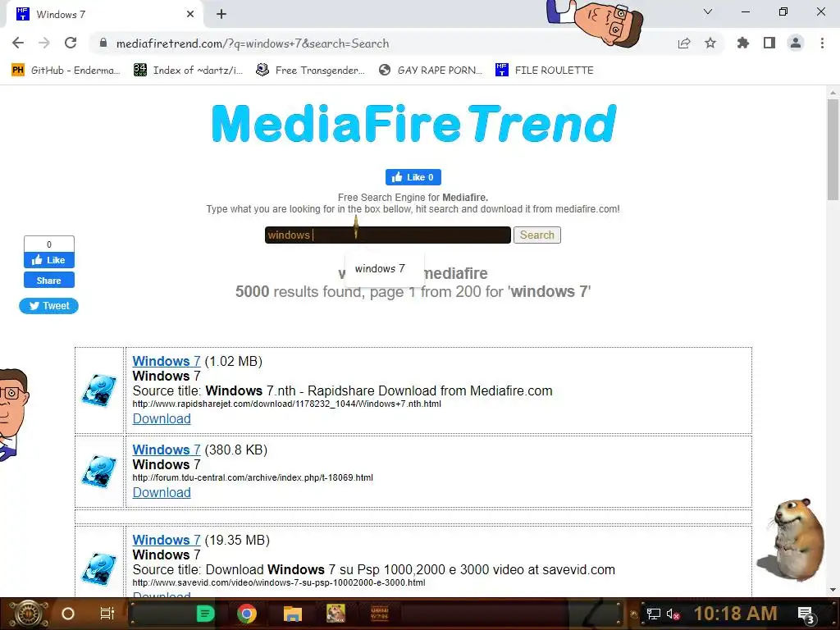Close the Windows 7 tab

coord(190,15)
